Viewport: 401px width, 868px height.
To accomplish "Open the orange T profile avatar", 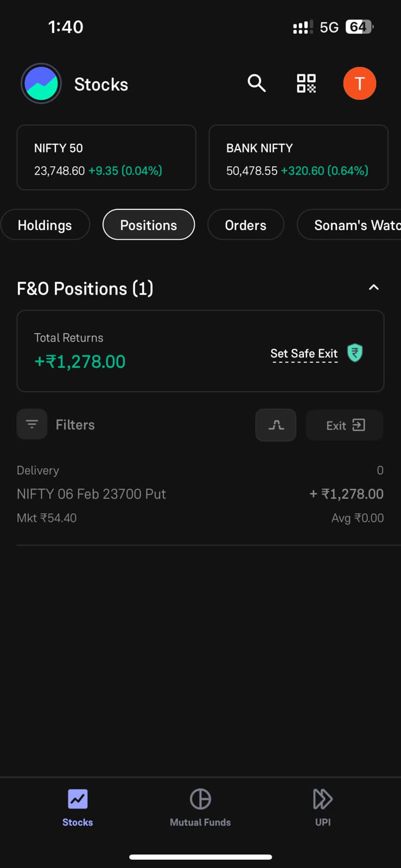I will (360, 84).
